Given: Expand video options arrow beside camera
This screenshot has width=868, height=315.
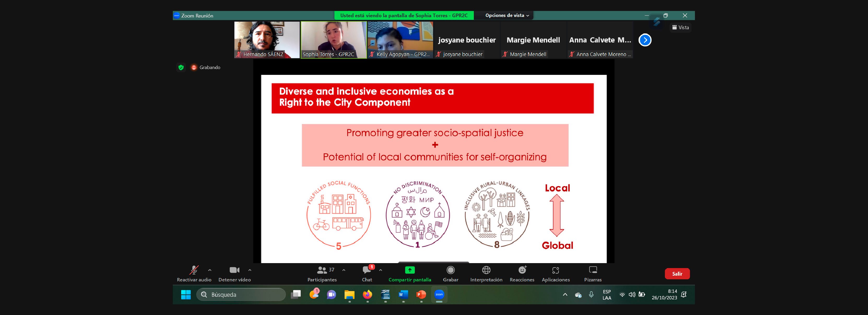Looking at the screenshot, I should (x=250, y=270).
